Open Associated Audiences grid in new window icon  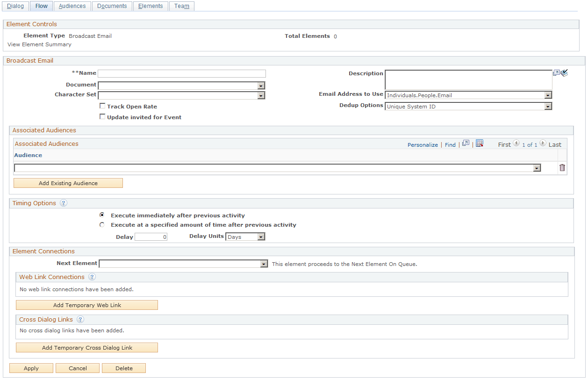point(466,143)
